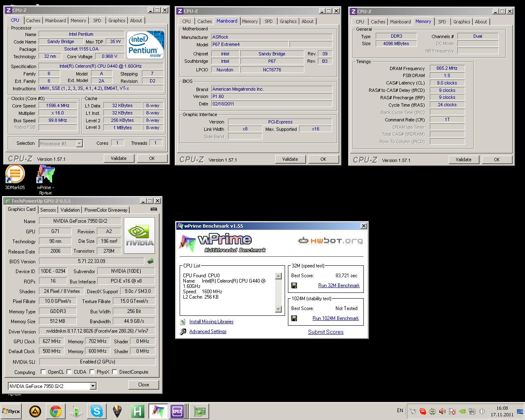Click the GPU-Z BIOS save chip icon
This screenshot has width=525, height=420.
[x=151, y=261]
